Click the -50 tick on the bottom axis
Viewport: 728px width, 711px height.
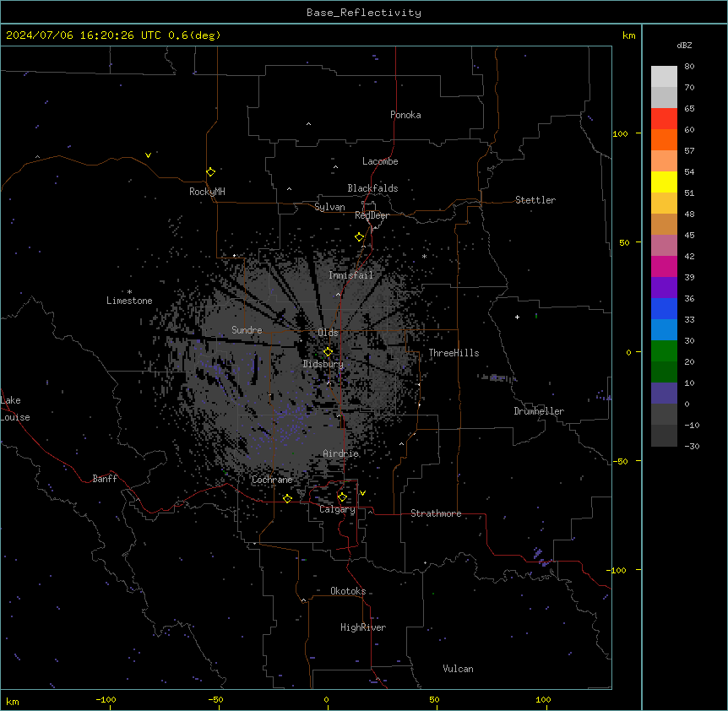215,699
